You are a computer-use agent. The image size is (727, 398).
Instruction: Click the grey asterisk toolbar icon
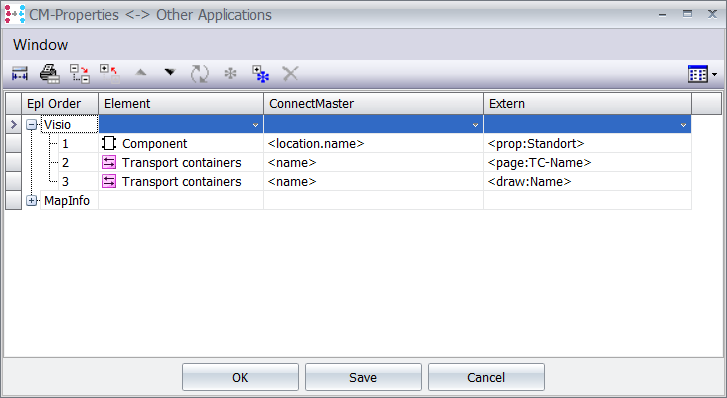230,73
